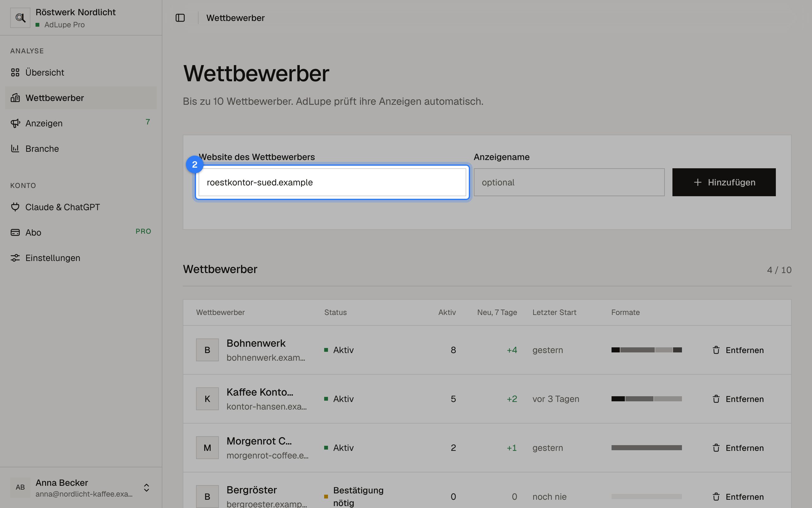812x508 pixels.
Task: Open the Abo subscription page
Action: pyautogui.click(x=81, y=232)
